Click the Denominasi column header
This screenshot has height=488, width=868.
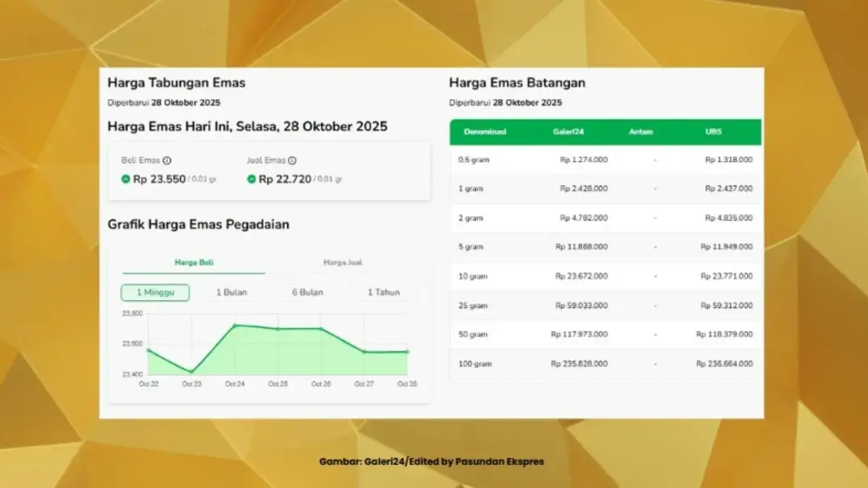tap(484, 132)
